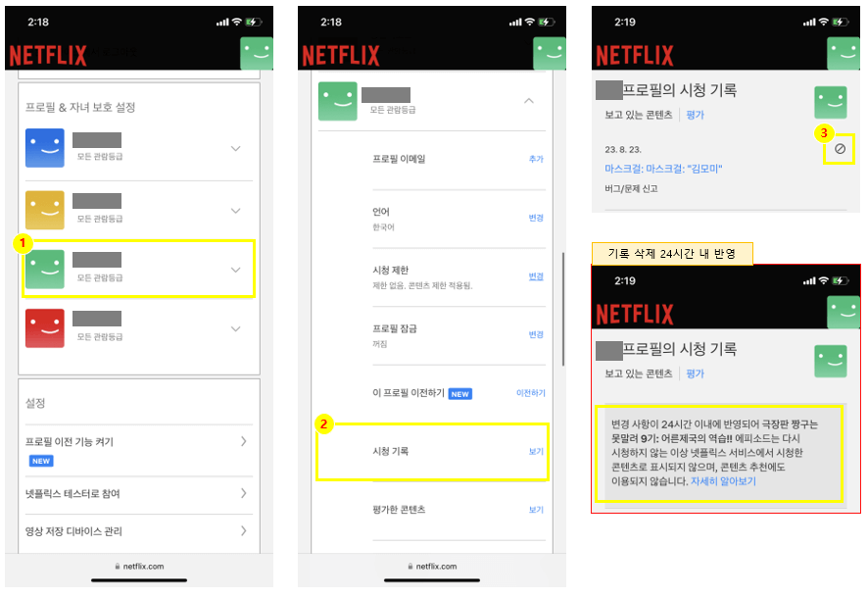Expand the red profile row chevron
868x597 pixels.
tap(236, 329)
